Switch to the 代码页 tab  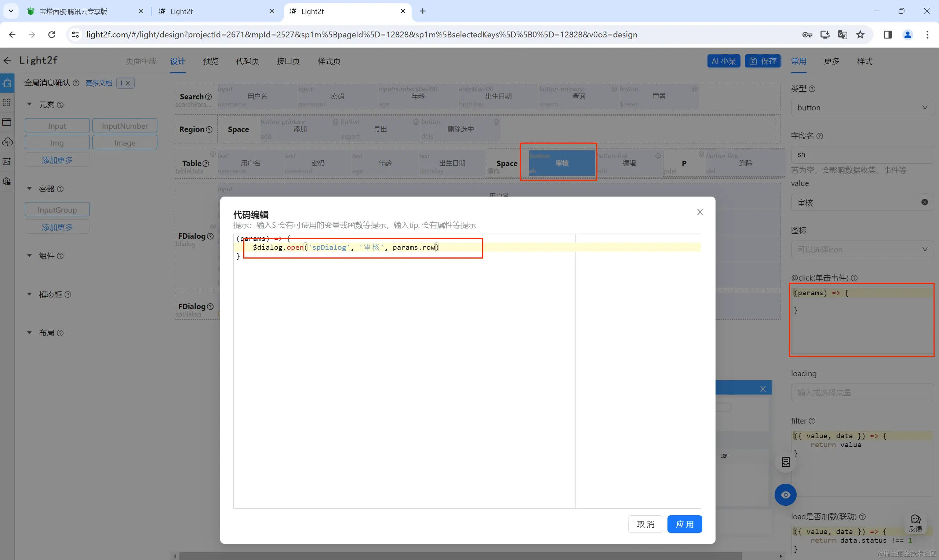[247, 61]
